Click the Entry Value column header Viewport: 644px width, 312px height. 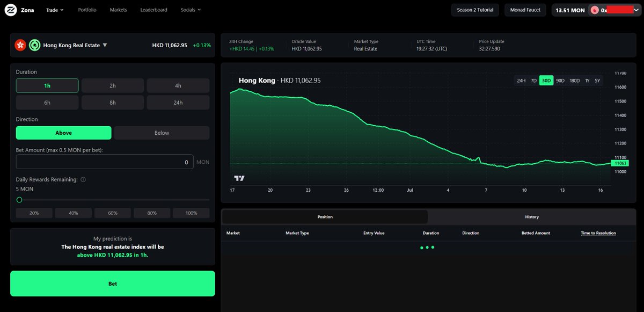tap(374, 233)
